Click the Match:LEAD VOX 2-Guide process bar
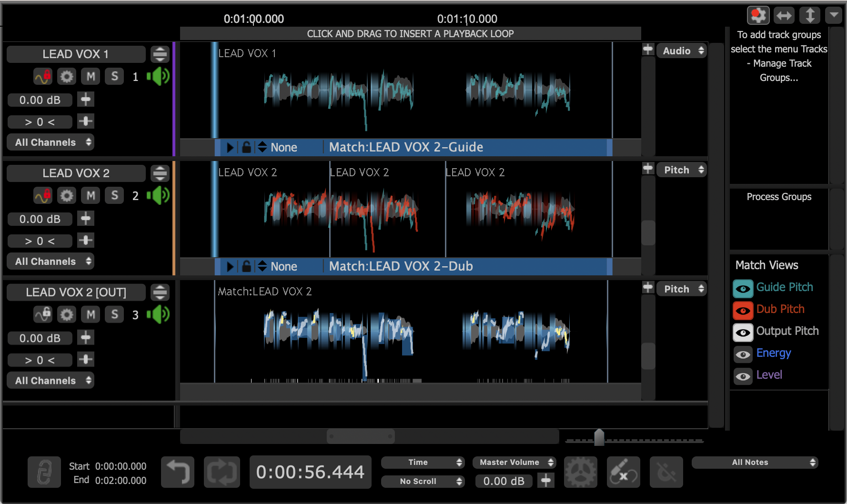 (x=467, y=147)
